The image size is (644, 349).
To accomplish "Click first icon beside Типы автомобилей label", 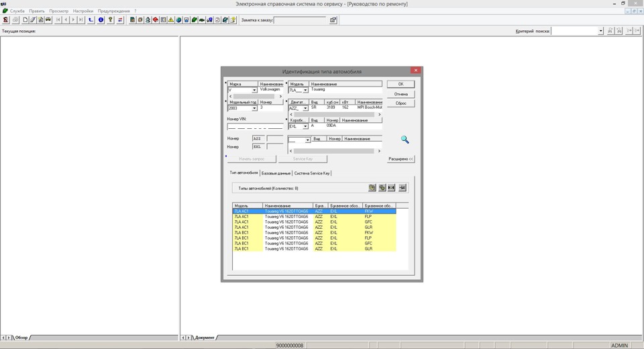I will click(x=372, y=187).
